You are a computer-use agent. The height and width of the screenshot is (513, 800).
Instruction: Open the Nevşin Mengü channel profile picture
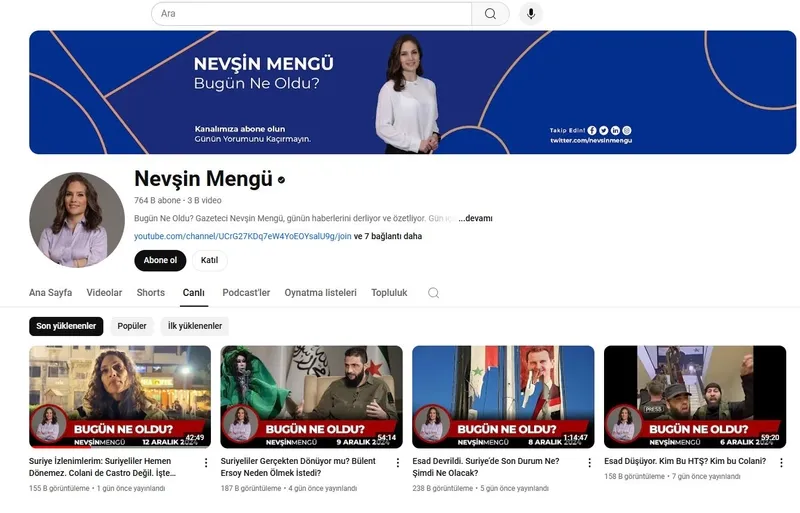click(77, 220)
